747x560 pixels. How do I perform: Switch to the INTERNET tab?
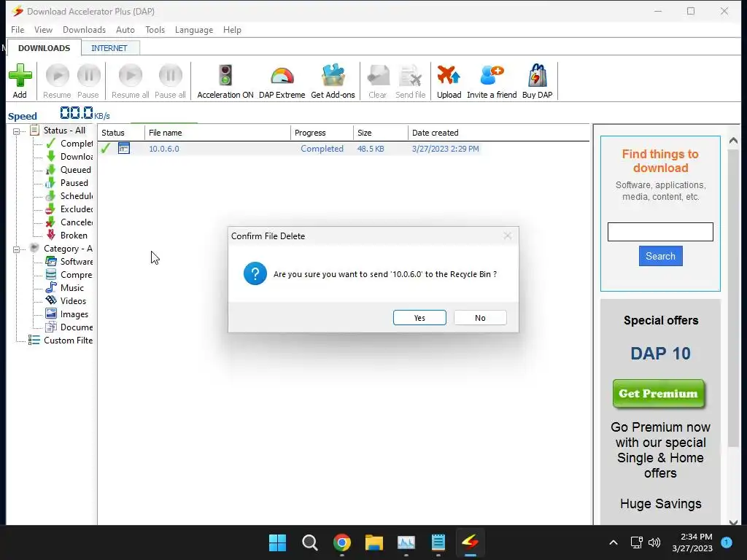[109, 48]
